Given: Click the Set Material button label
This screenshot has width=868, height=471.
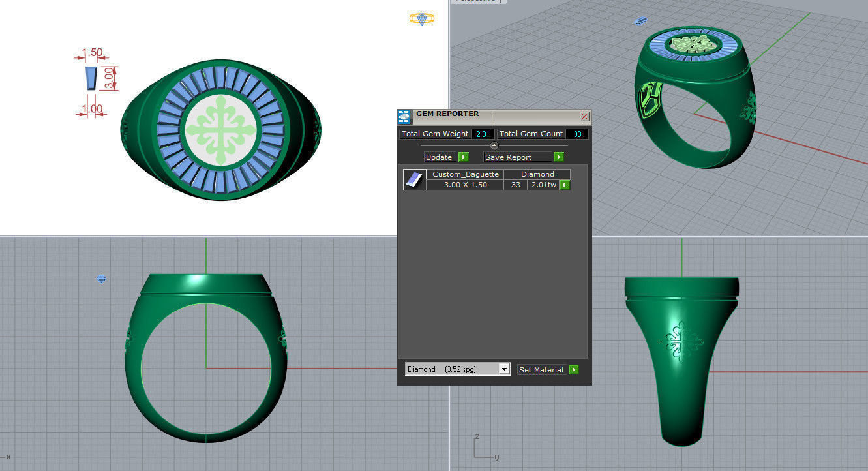Looking at the screenshot, I should pyautogui.click(x=541, y=370).
